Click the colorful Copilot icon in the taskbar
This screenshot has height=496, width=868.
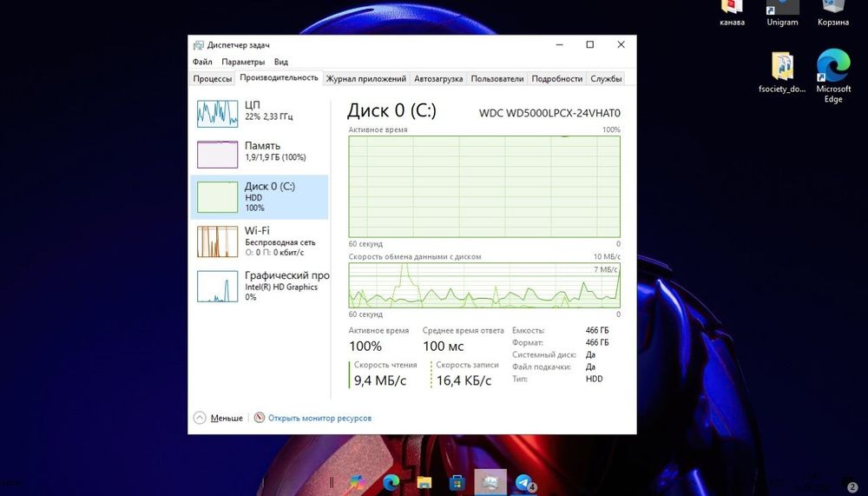(358, 482)
